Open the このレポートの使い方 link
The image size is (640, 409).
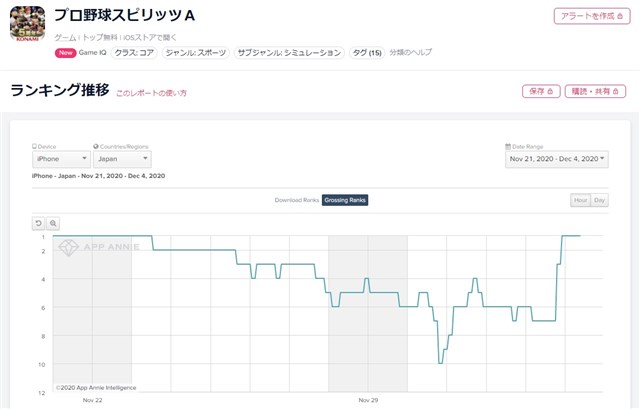pos(151,93)
